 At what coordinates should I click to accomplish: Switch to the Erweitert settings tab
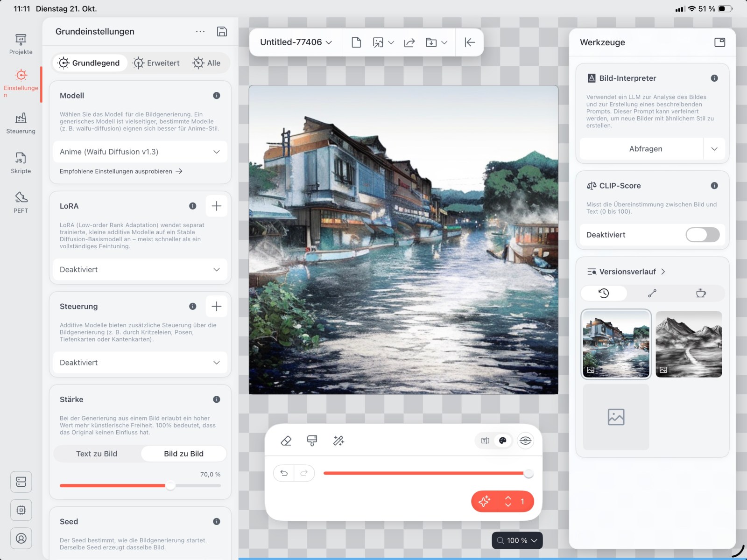[156, 63]
